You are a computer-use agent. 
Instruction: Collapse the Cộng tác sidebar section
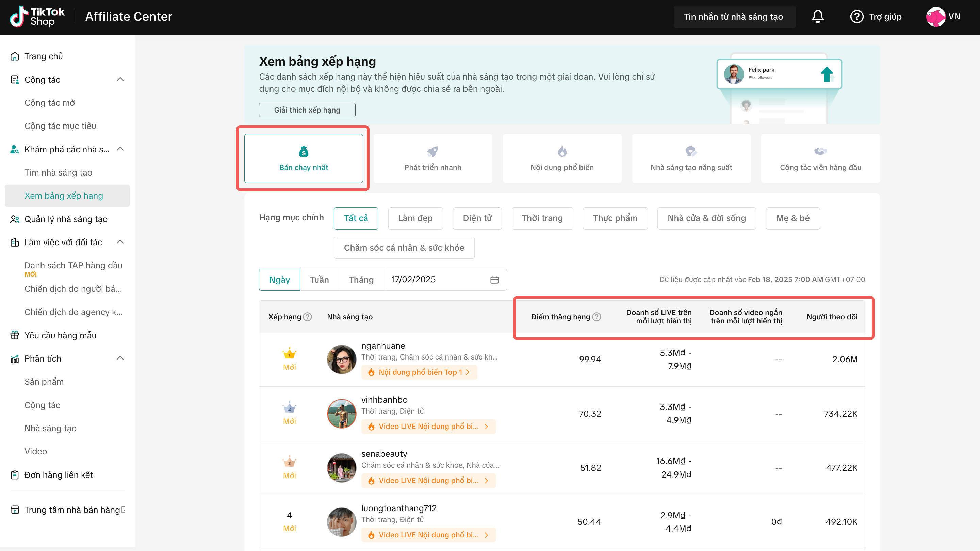click(120, 80)
